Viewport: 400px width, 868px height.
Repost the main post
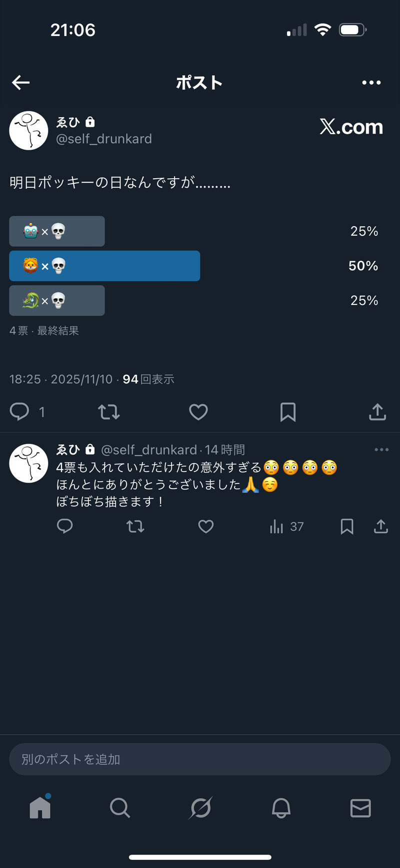click(108, 412)
